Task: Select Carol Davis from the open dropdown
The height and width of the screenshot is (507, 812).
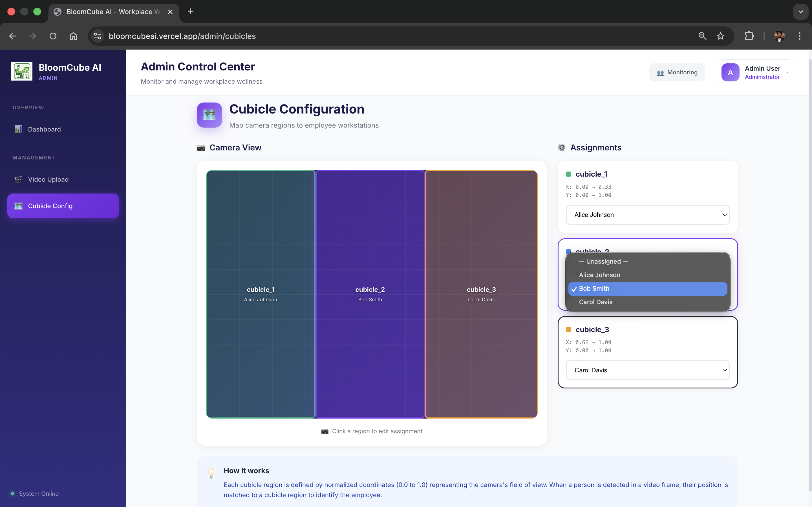Action: 595,302
